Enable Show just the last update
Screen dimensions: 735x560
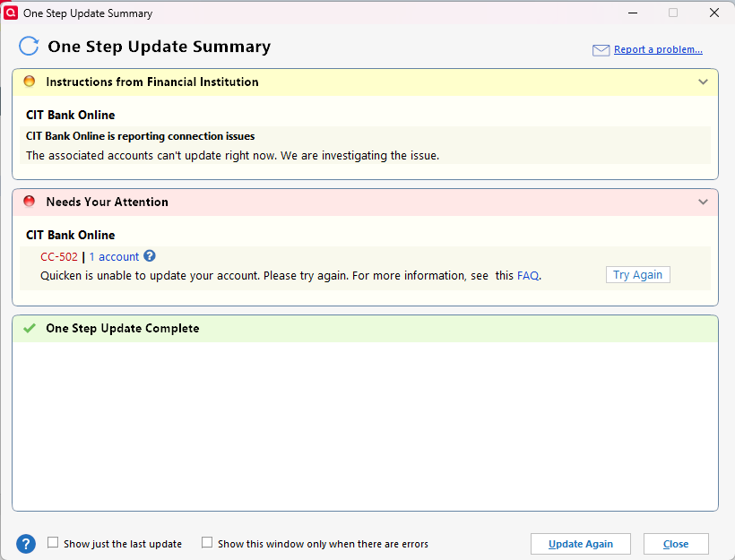pos(53,543)
